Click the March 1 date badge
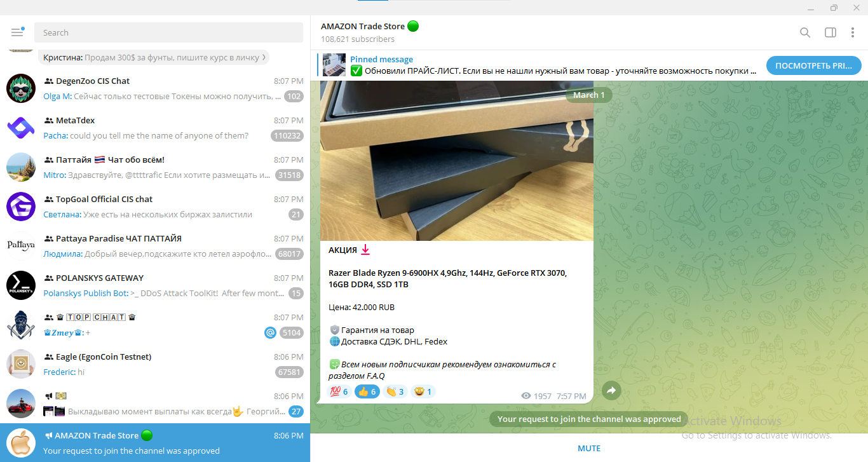The image size is (868, 462). [588, 95]
